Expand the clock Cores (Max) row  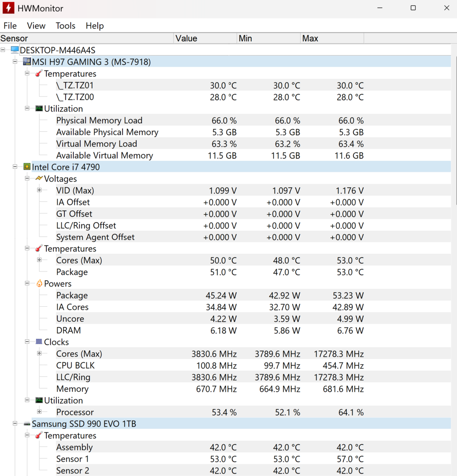pyautogui.click(x=40, y=353)
